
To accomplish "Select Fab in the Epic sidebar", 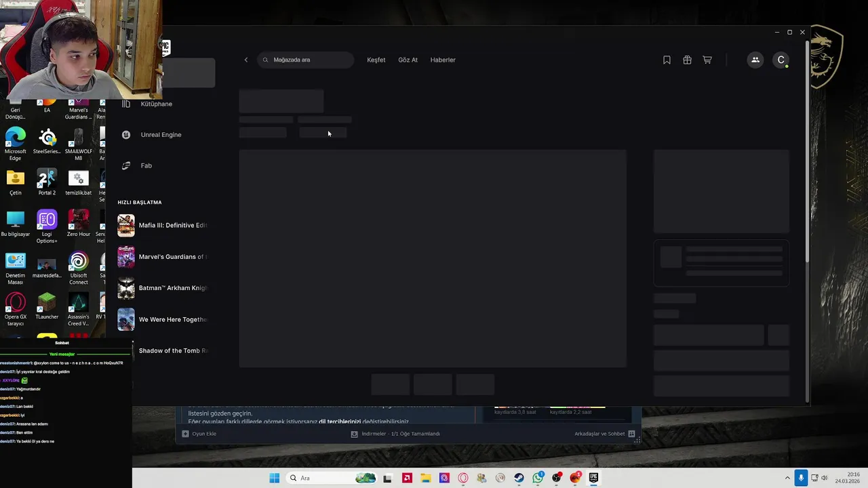I will pos(146,165).
